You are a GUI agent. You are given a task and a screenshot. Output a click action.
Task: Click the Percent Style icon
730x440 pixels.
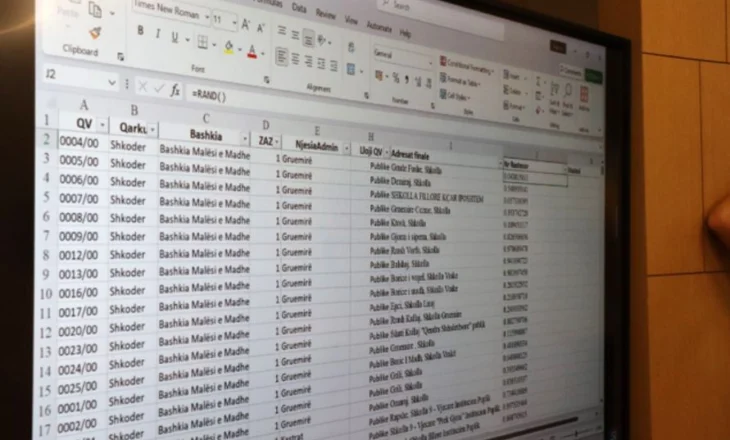coord(396,77)
